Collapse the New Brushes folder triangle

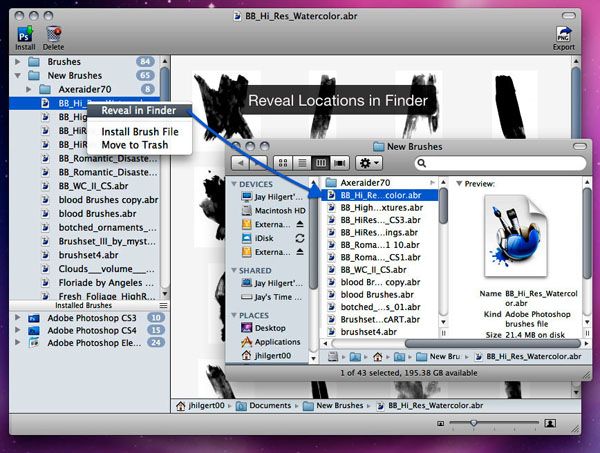[x=18, y=75]
